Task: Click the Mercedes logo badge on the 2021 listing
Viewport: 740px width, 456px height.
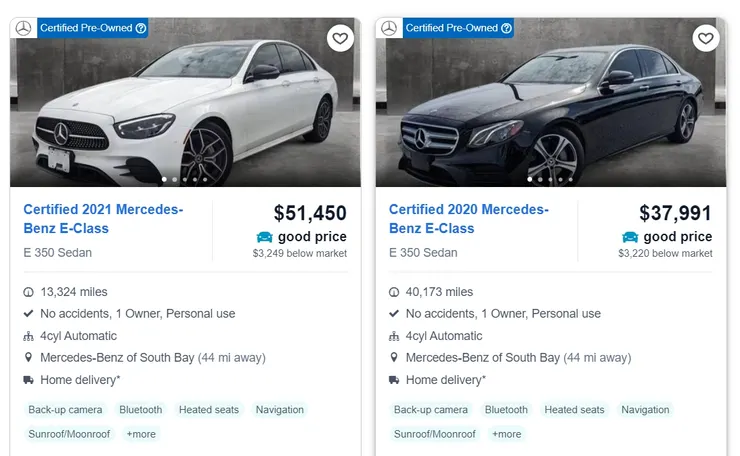Action: click(x=23, y=28)
